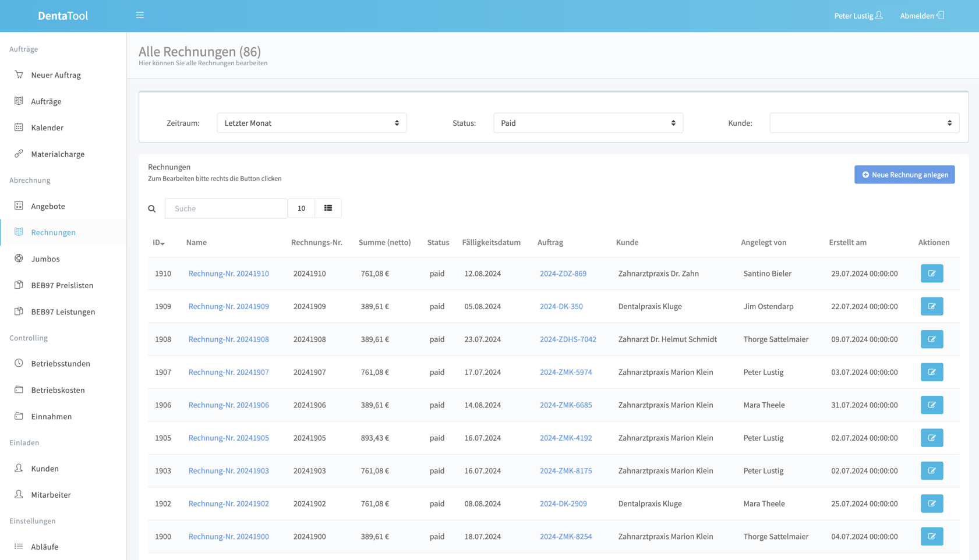Click the Neuer Auftrag cart icon
The height and width of the screenshot is (560, 979).
(x=19, y=75)
